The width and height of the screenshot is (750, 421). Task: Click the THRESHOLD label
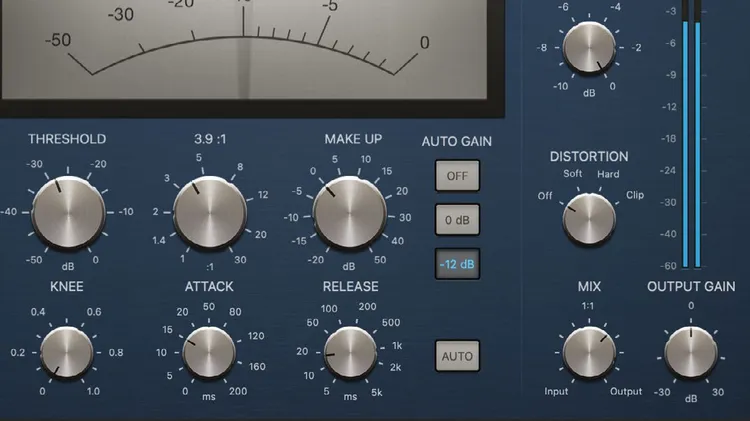67,139
